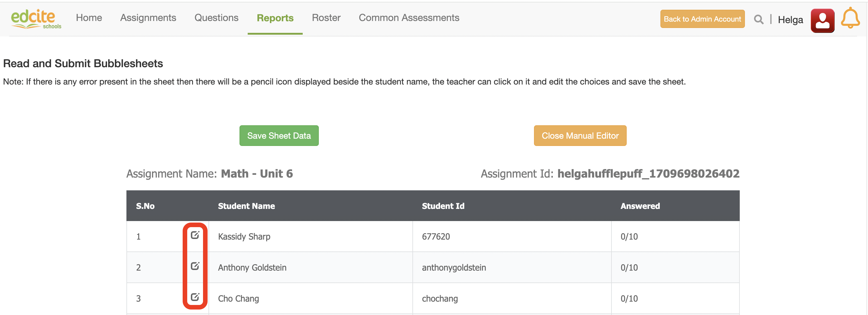Open the notifications bell

click(x=850, y=18)
